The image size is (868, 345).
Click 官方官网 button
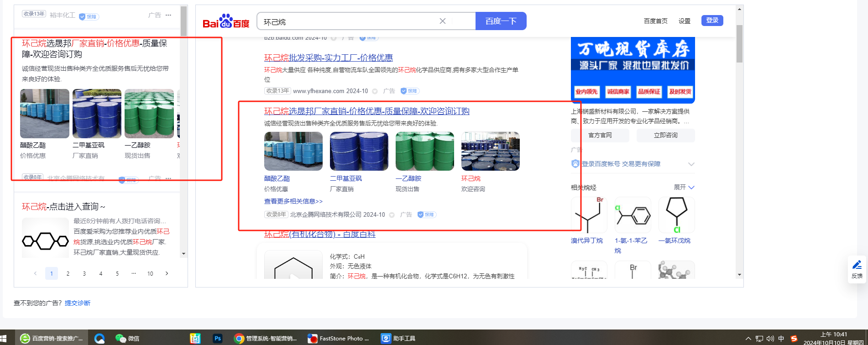click(600, 135)
